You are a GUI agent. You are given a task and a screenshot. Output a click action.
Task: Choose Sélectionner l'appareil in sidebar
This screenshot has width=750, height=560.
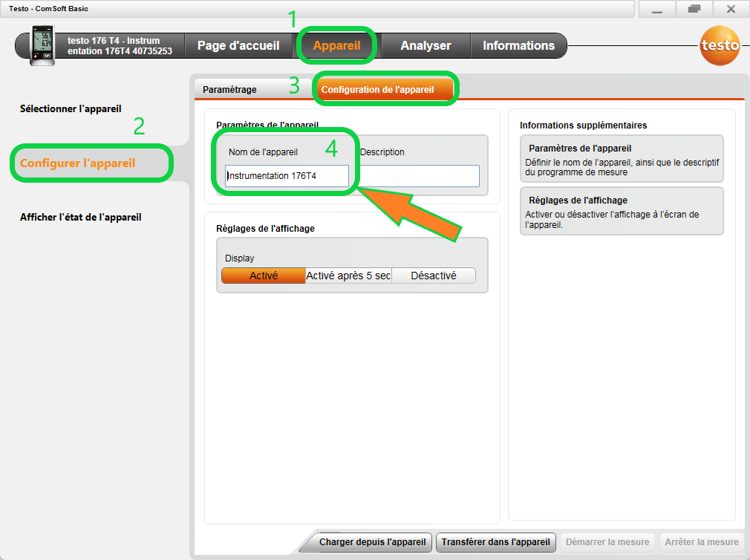[x=71, y=108]
